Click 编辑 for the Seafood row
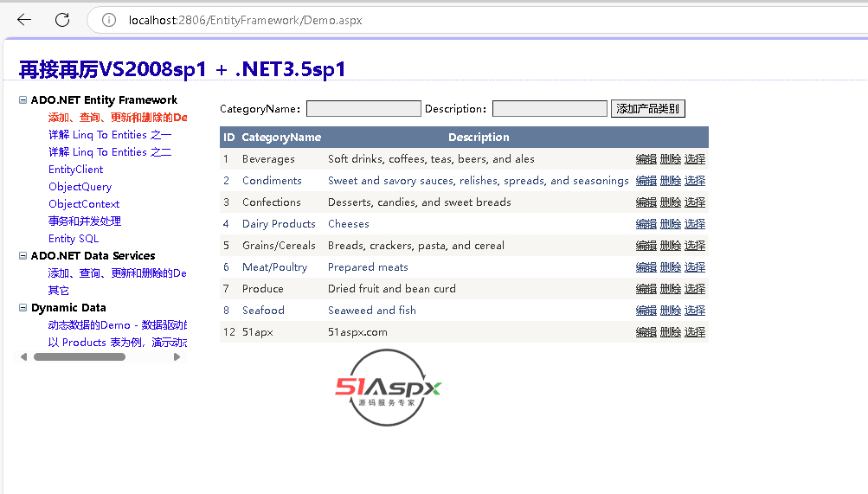This screenshot has height=494, width=868. [x=646, y=311]
